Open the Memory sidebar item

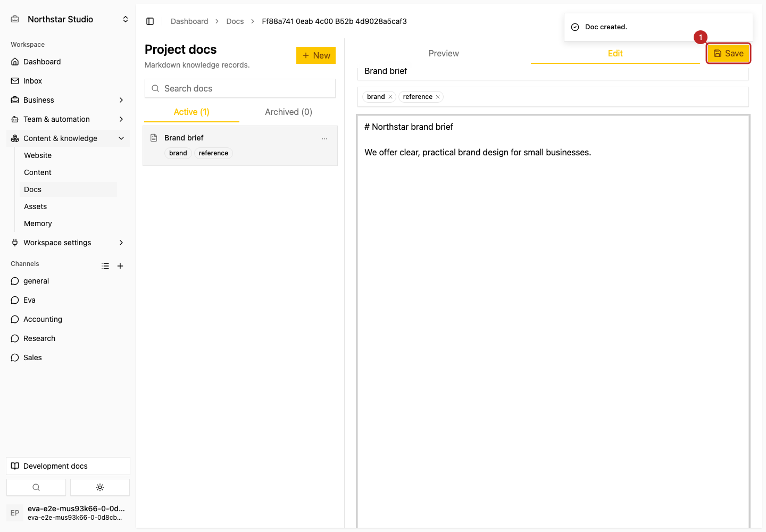click(x=68, y=223)
